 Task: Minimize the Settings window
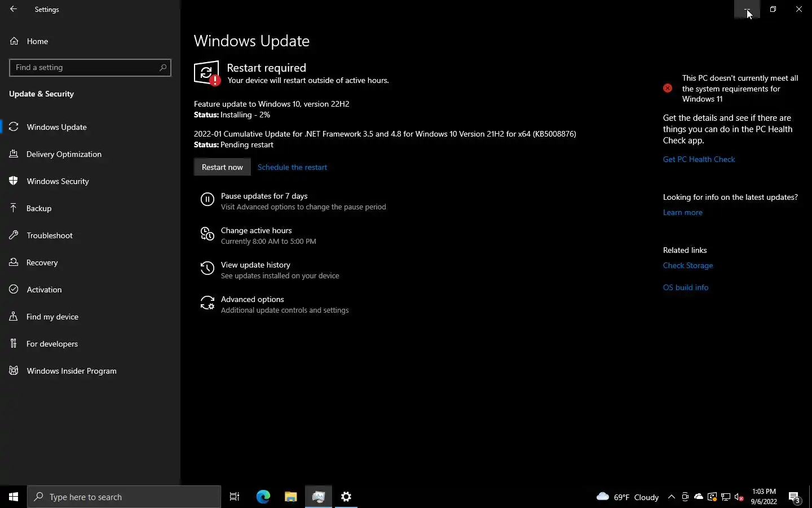[747, 9]
